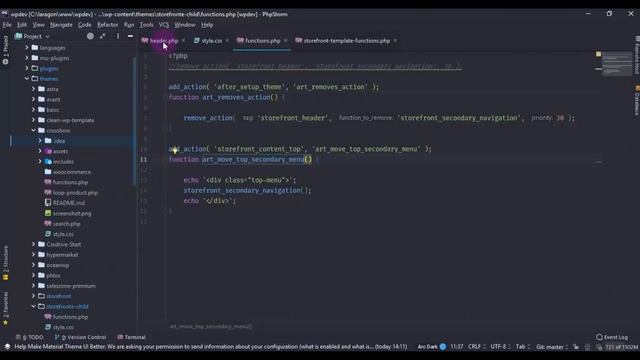Open the Tab indent settings in status bar

[523, 347]
